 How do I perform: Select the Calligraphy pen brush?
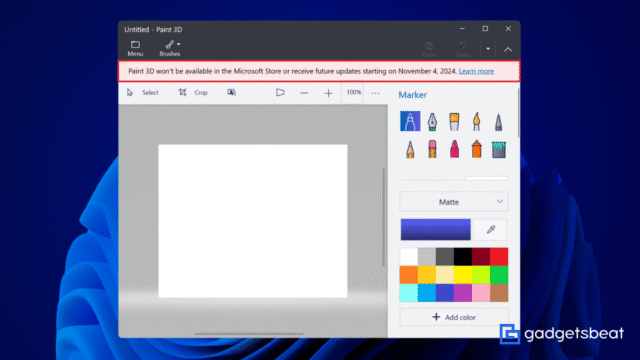(x=432, y=121)
